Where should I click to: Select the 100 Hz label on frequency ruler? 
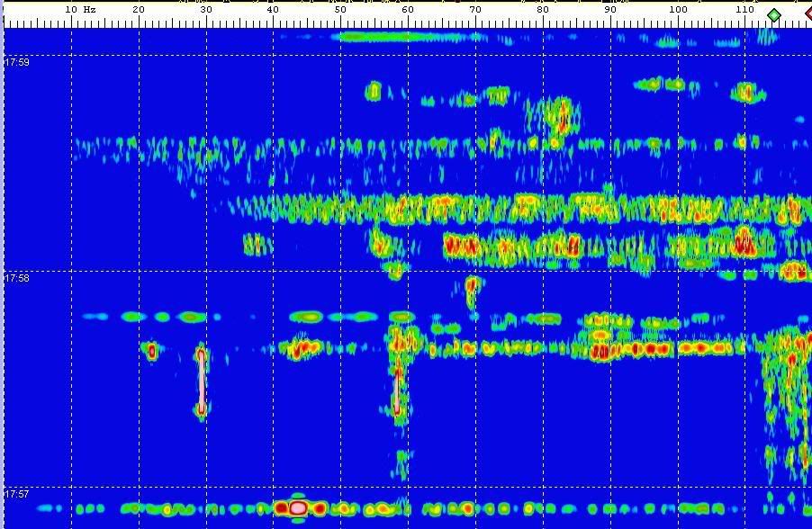[x=678, y=9]
